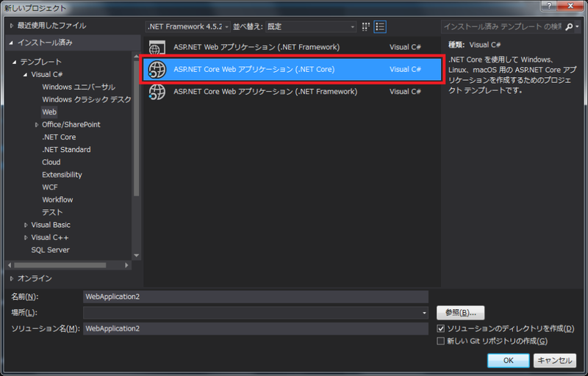
Task: Click the tree horizontal scrollbar thumb
Action: [60, 265]
